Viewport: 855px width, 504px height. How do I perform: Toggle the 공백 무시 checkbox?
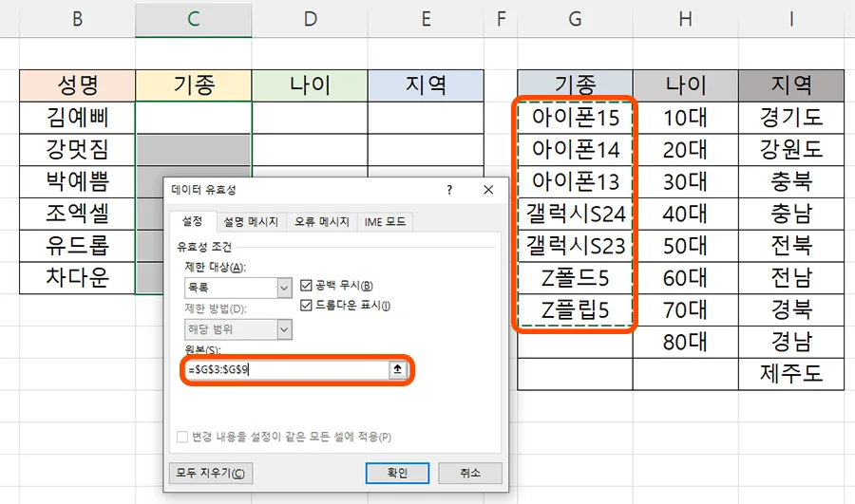307,286
